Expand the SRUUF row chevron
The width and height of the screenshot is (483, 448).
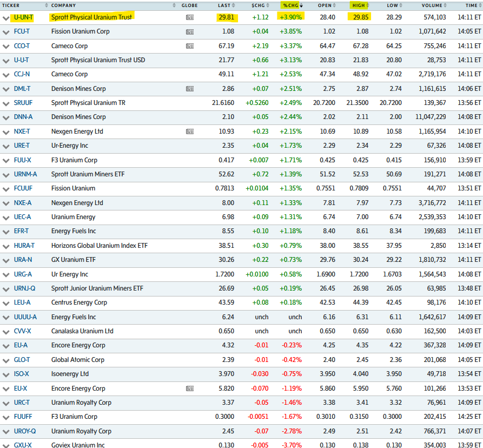(6, 103)
